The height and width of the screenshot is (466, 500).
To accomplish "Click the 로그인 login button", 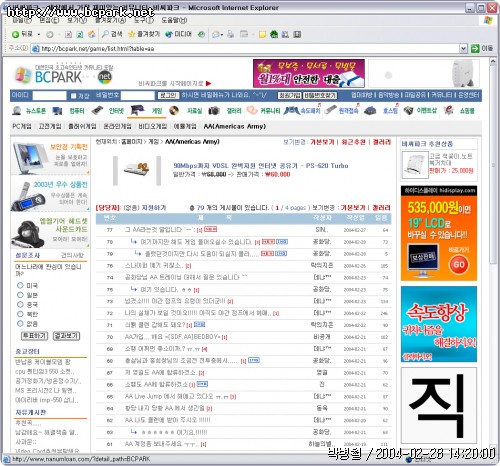I will (x=168, y=96).
